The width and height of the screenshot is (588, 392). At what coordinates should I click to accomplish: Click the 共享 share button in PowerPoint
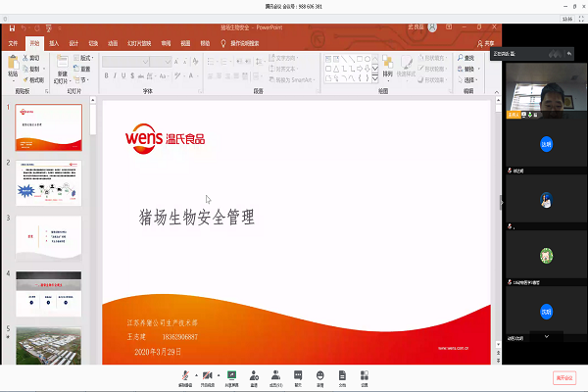click(487, 43)
